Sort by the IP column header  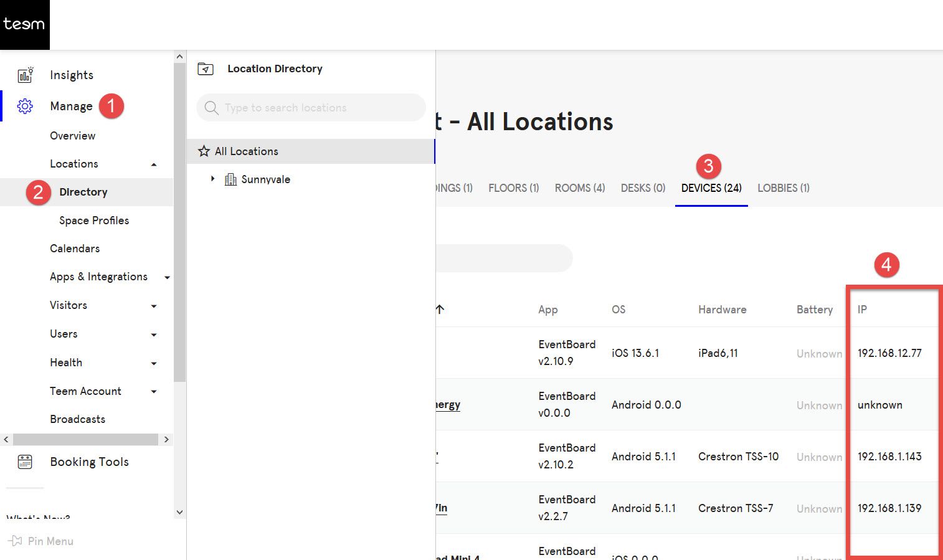click(x=862, y=310)
